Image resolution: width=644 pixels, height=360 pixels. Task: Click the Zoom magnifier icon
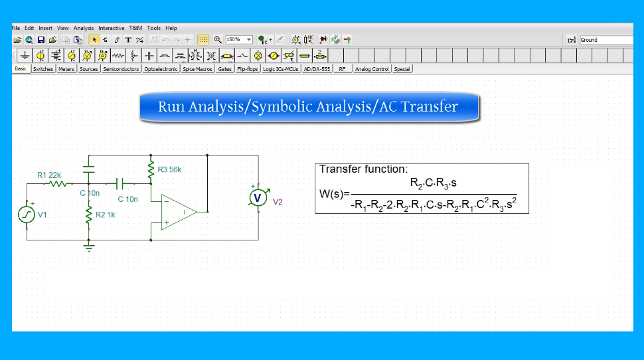coord(218,40)
